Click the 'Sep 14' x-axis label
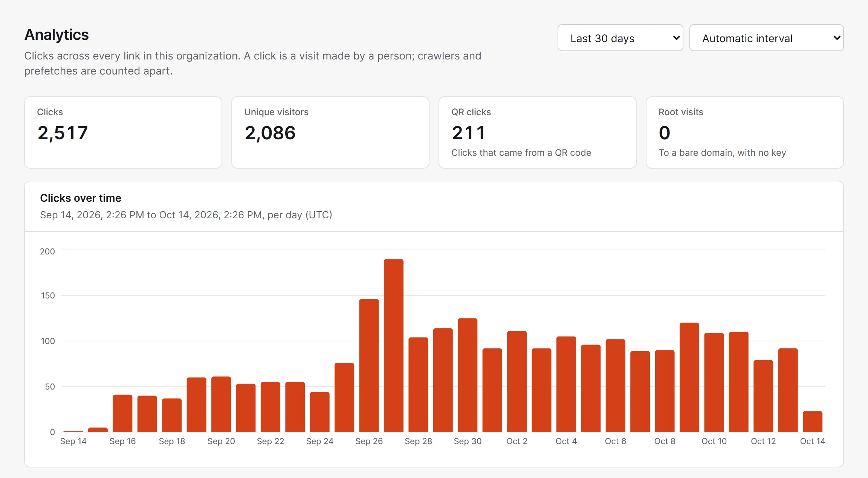This screenshot has width=868, height=478. tap(73, 441)
